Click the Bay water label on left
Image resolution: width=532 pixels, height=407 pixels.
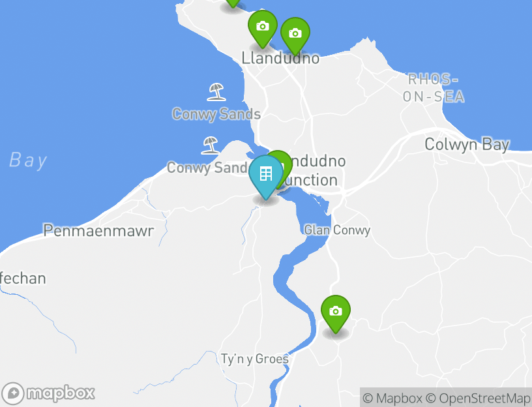pyautogui.click(x=28, y=160)
